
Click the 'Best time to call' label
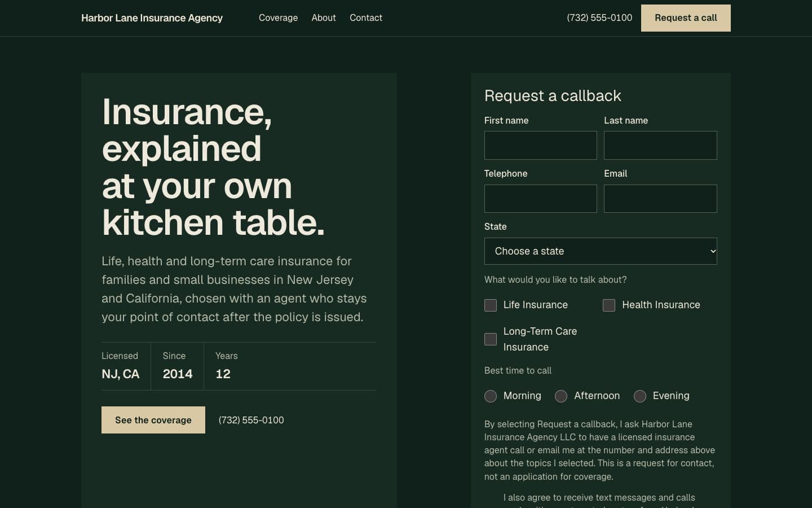pyautogui.click(x=518, y=370)
